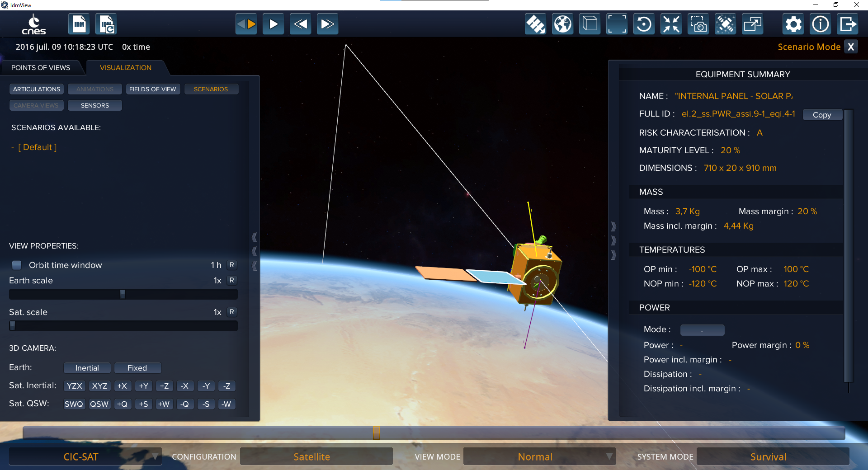Reload the current IDM file
Image resolution: width=868 pixels, height=470 pixels.
[x=106, y=24]
